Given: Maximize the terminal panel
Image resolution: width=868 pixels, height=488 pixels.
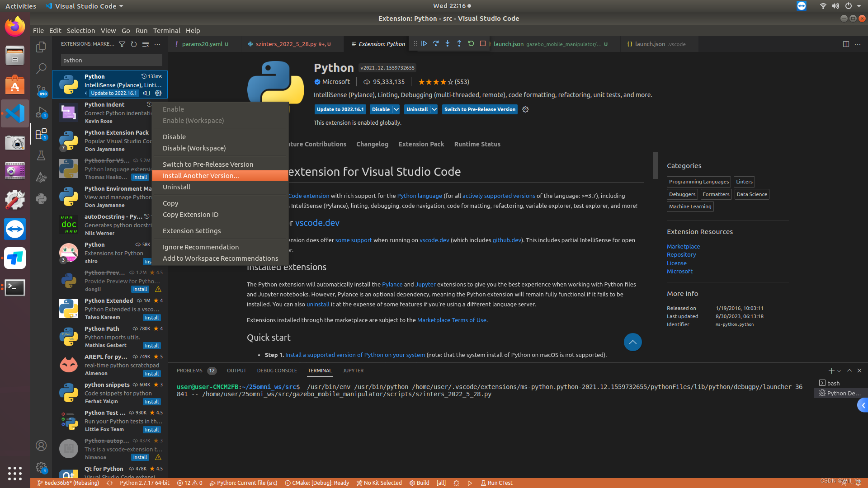Looking at the screenshot, I should (849, 371).
